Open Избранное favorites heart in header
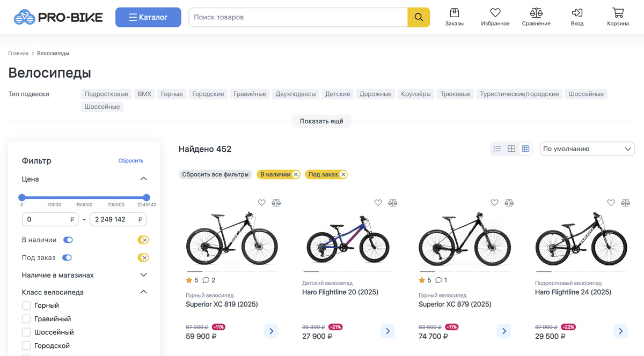Viewport: 644px width, 356px height. coord(495,17)
